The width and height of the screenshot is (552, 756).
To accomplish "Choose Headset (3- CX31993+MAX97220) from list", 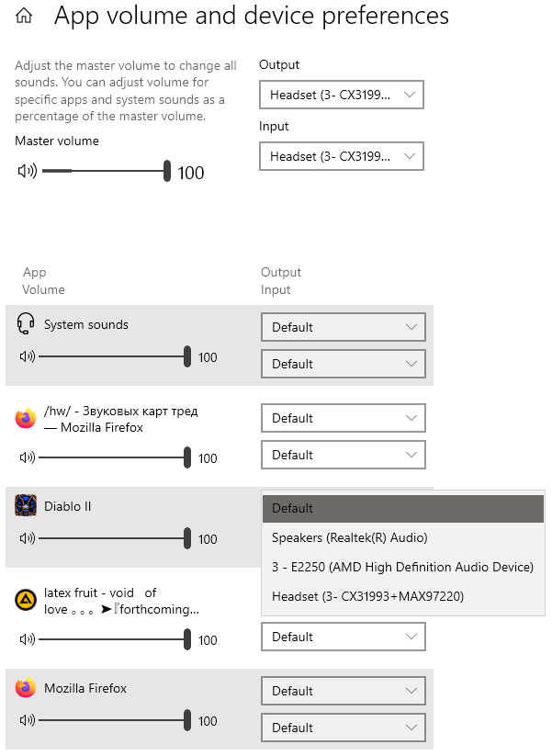I will [x=367, y=596].
